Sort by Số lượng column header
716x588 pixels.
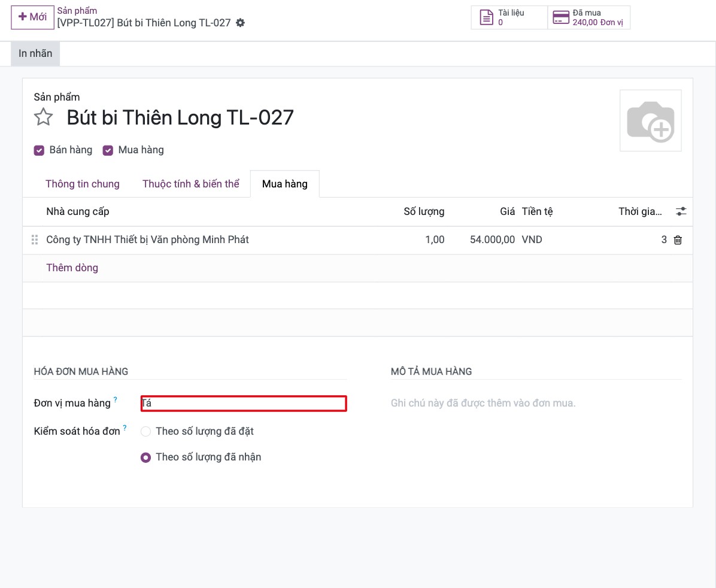[x=424, y=211]
